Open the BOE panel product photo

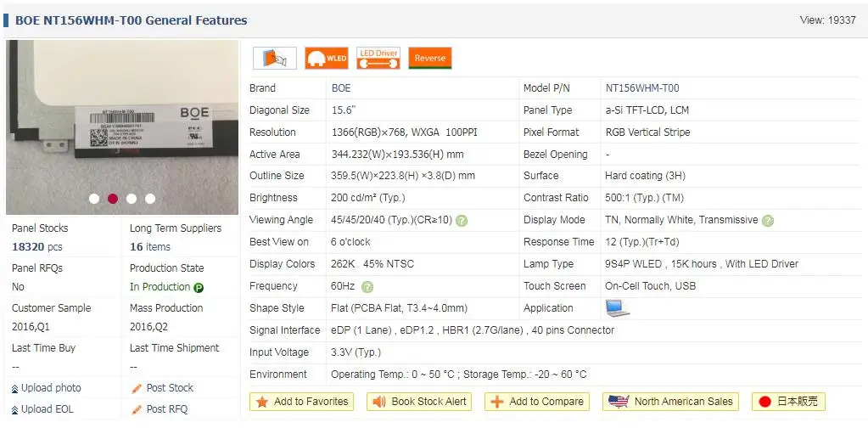pyautogui.click(x=122, y=127)
